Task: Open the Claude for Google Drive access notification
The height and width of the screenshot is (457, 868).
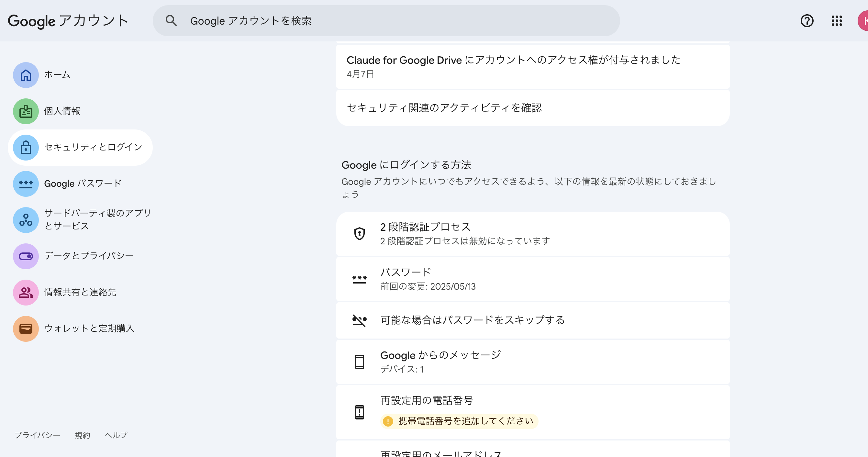Action: pyautogui.click(x=533, y=66)
